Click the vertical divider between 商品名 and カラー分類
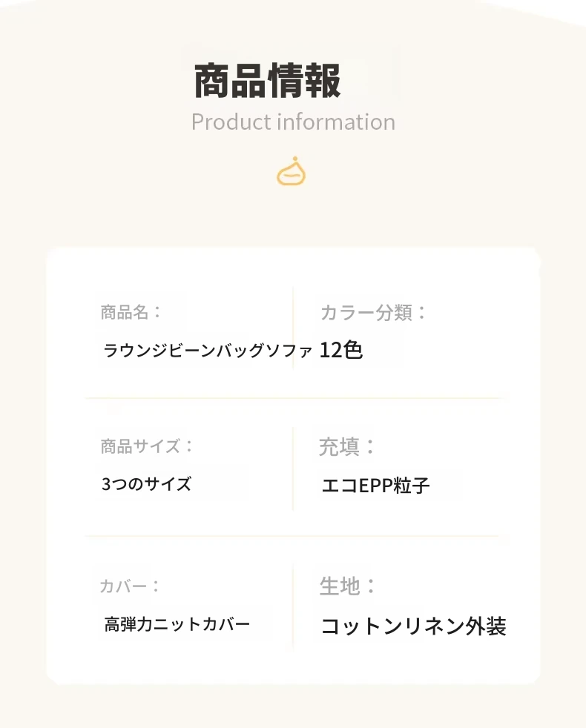Image resolution: width=586 pixels, height=728 pixels. point(293,328)
